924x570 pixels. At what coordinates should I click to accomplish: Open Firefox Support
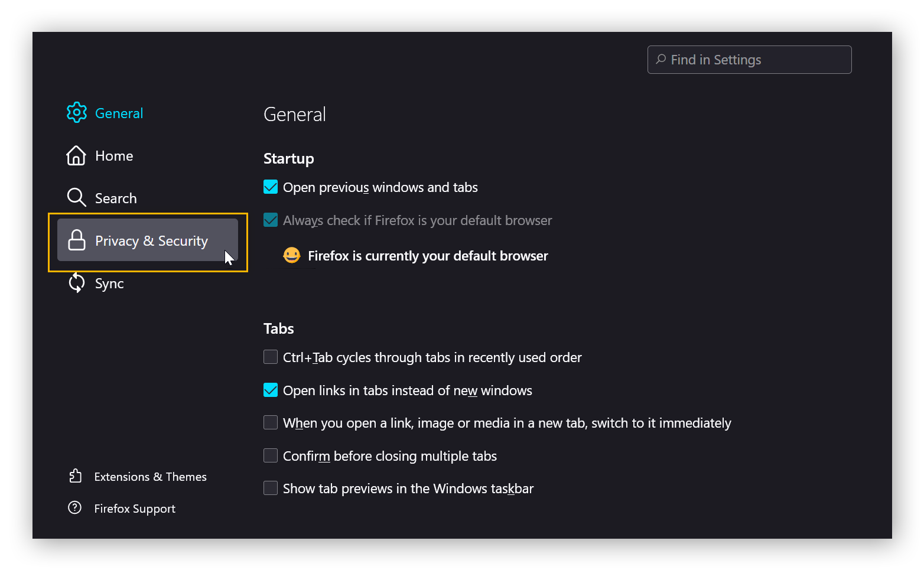coord(135,507)
